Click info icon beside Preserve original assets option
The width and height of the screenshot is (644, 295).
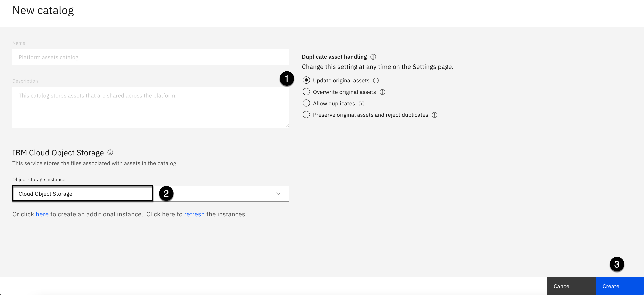pyautogui.click(x=434, y=115)
